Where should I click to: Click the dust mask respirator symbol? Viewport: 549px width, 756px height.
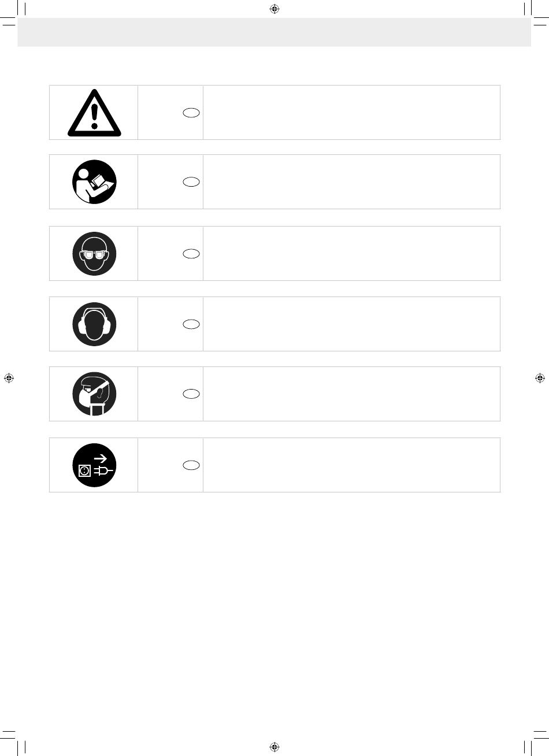94,394
